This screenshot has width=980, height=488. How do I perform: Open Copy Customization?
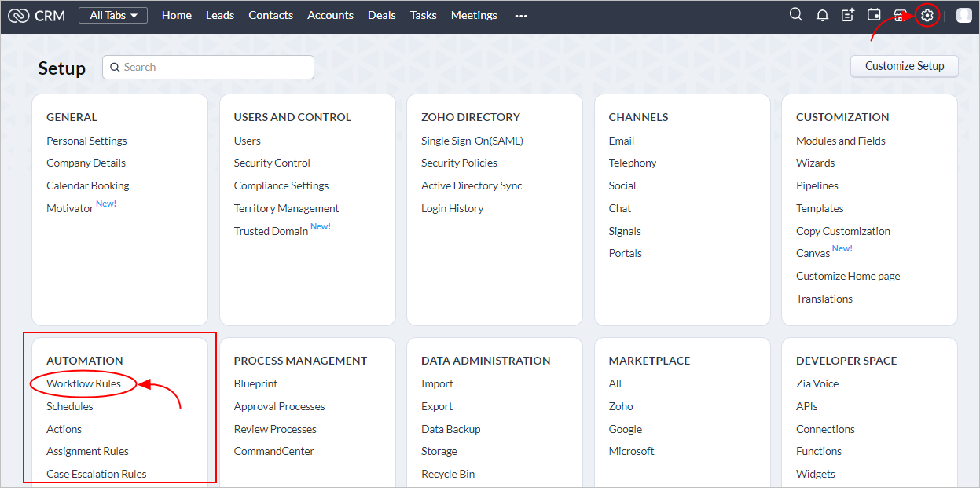pos(843,231)
